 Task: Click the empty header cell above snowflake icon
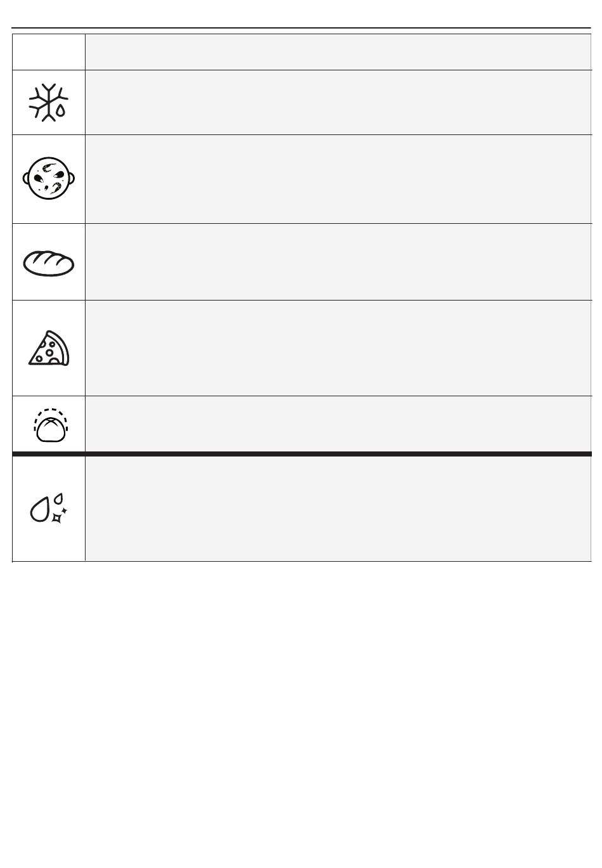(x=49, y=51)
